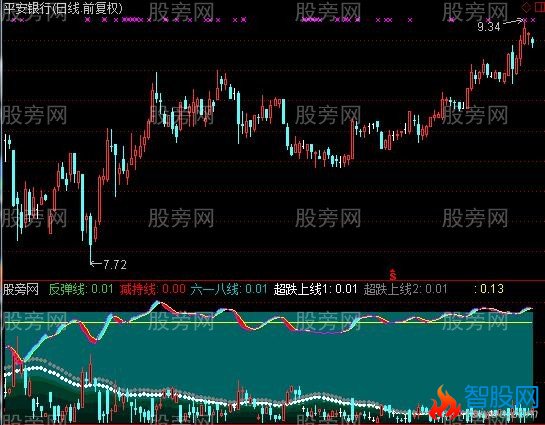Click the red S signal marker

[393, 275]
